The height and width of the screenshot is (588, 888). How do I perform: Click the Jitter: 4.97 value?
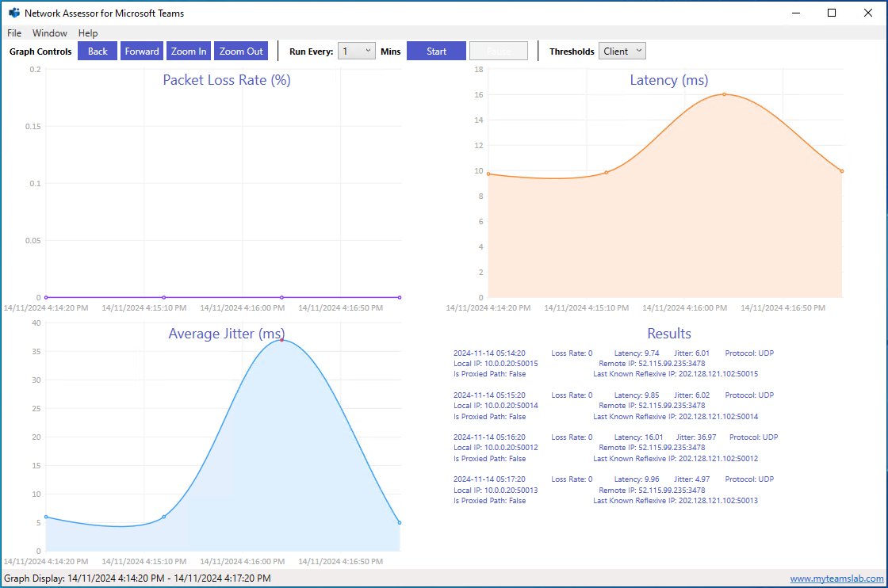point(691,479)
